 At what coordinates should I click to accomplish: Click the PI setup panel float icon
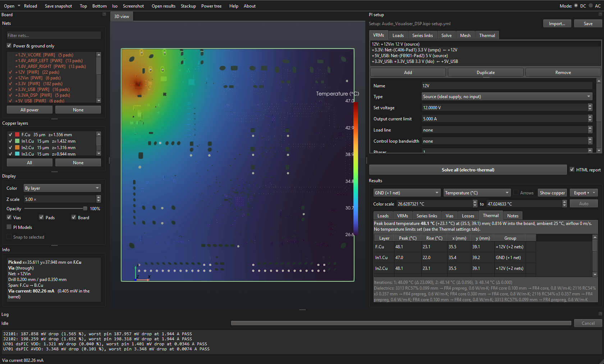click(x=600, y=14)
